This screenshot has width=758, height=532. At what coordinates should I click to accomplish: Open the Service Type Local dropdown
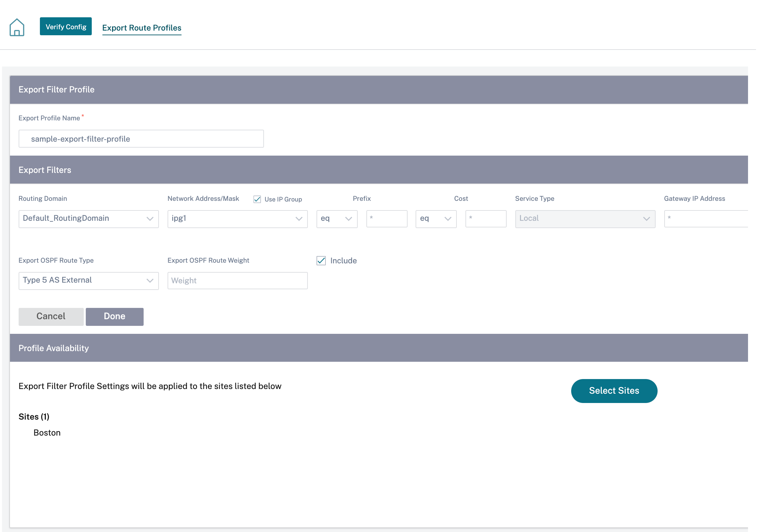pos(585,218)
